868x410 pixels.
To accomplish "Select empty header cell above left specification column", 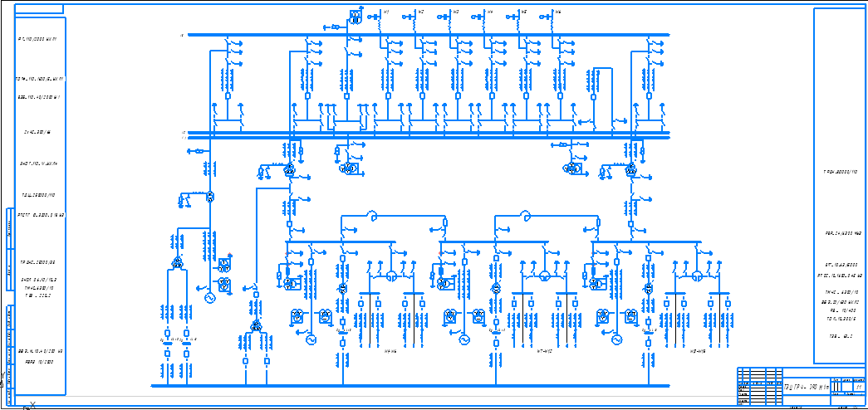I will [x=42, y=10].
